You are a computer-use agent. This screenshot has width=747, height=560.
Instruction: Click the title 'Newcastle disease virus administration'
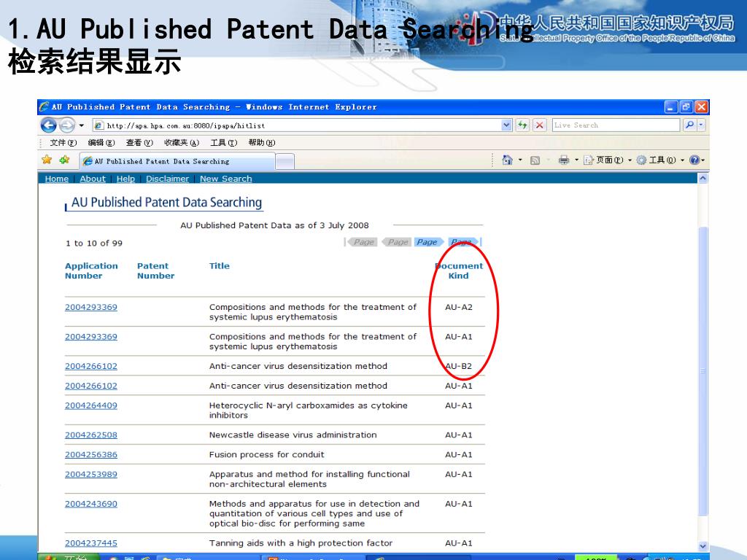point(293,435)
